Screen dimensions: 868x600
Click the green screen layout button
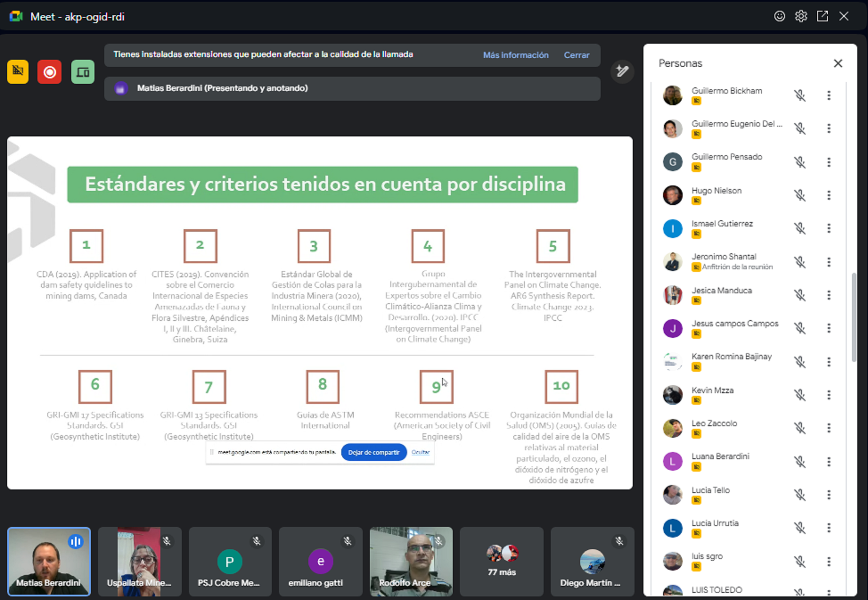click(83, 72)
